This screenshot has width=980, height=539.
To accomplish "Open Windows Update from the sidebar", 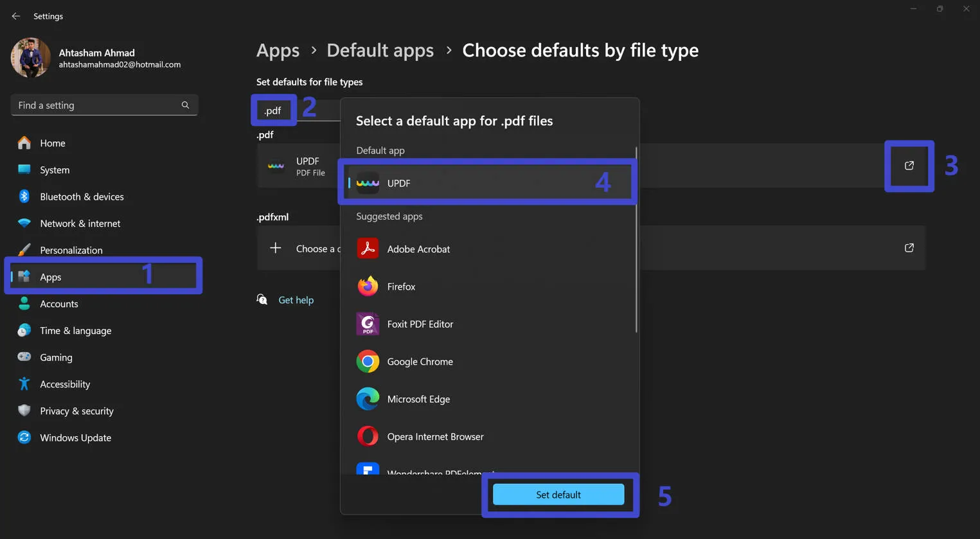I will [75, 437].
